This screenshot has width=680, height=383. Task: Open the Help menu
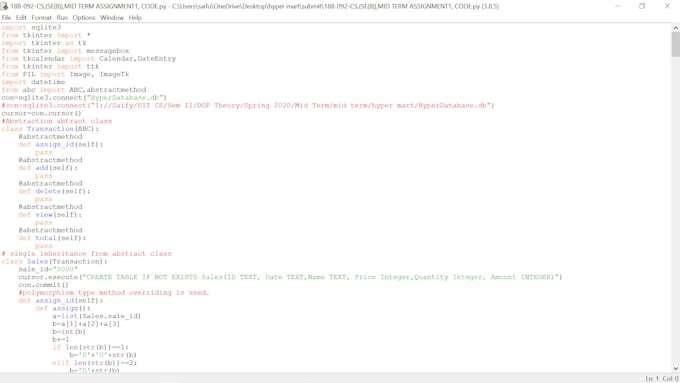click(135, 18)
